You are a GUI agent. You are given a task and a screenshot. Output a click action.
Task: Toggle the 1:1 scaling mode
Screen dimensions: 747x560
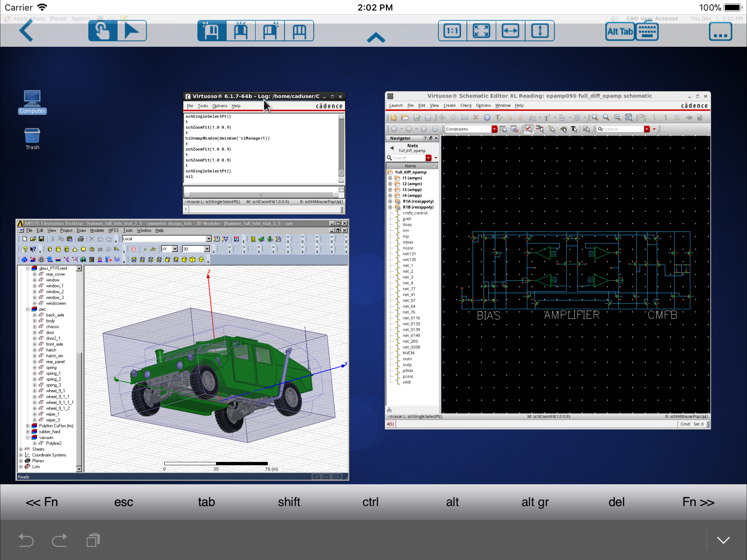pos(452,31)
